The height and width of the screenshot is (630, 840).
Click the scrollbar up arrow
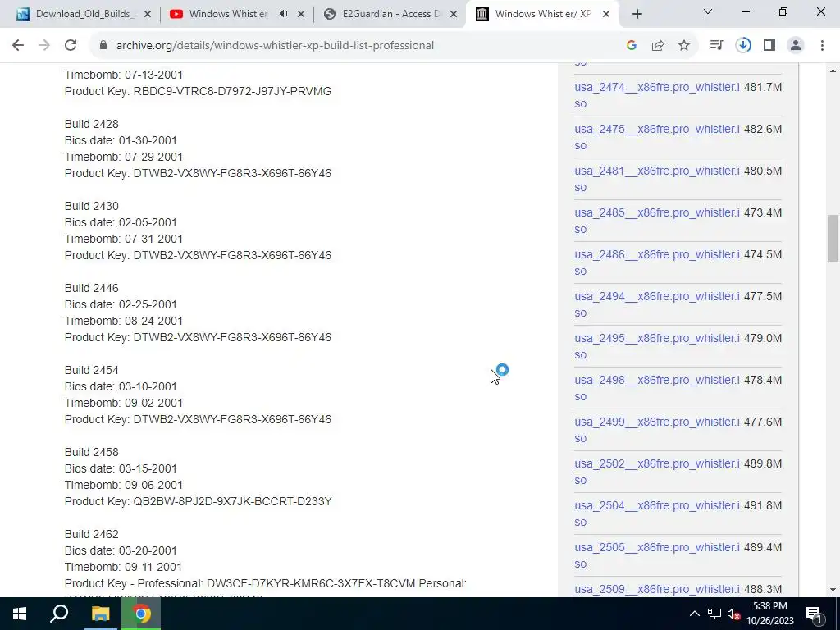point(833,71)
